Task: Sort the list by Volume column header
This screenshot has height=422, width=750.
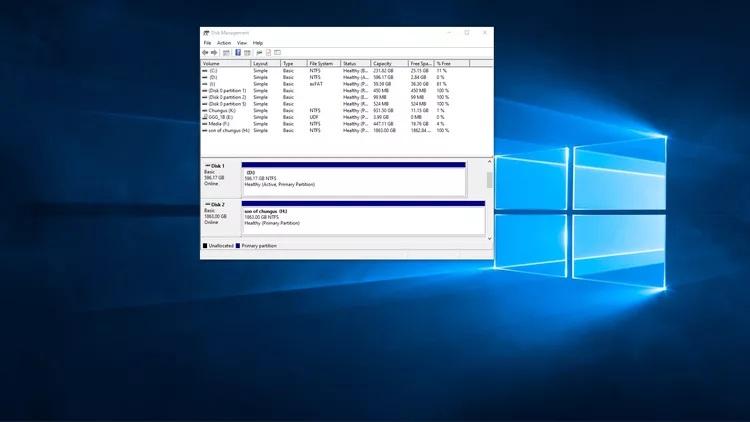Action: (225, 63)
